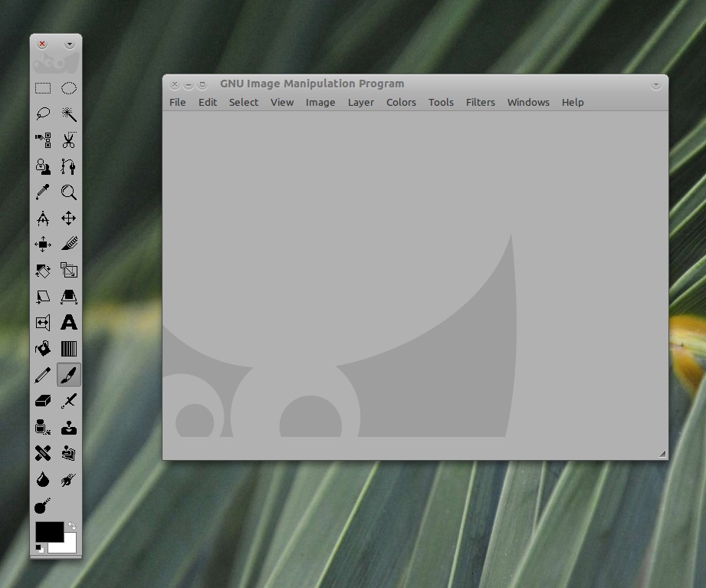Open the View menu
Viewport: 706px width, 588px height.
click(x=282, y=102)
